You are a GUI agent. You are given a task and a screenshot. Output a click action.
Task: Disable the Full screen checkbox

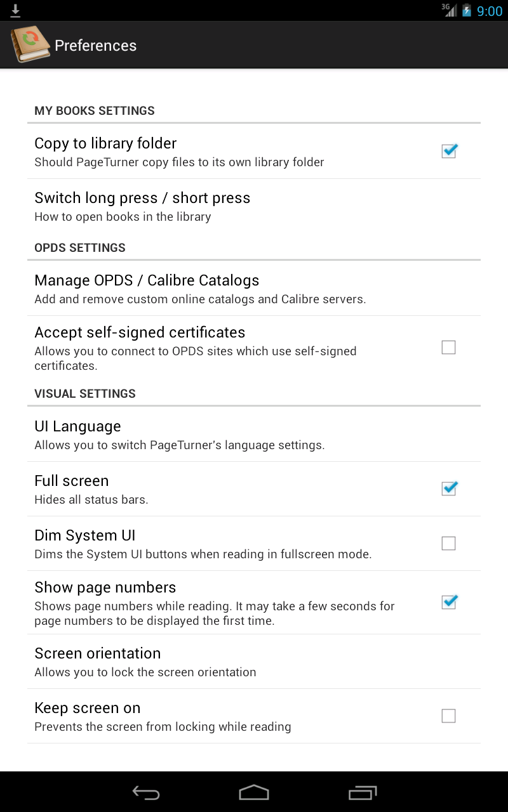pyautogui.click(x=449, y=488)
